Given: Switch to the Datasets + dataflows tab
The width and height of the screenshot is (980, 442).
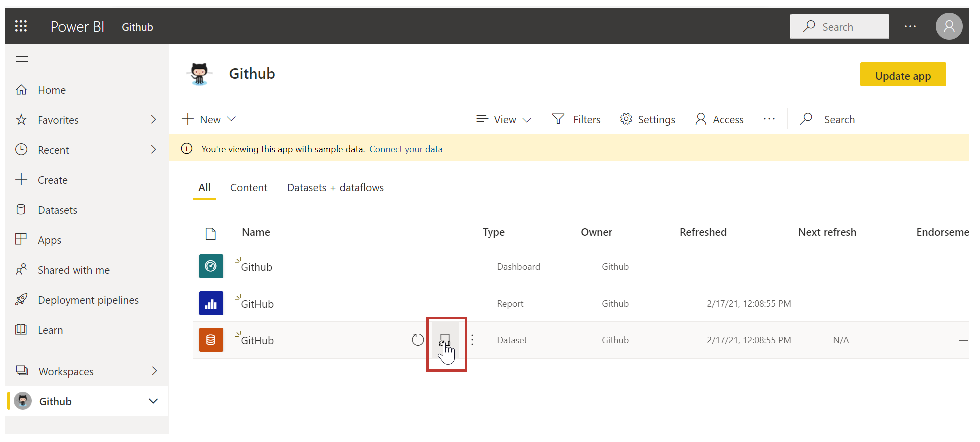Looking at the screenshot, I should pyautogui.click(x=335, y=188).
